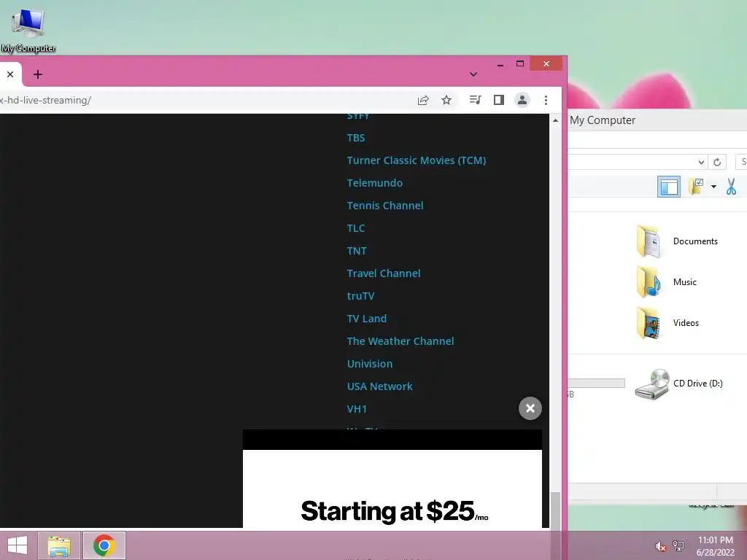747x560 pixels.
Task: Open the media control icon in Chrome
Action: click(475, 100)
